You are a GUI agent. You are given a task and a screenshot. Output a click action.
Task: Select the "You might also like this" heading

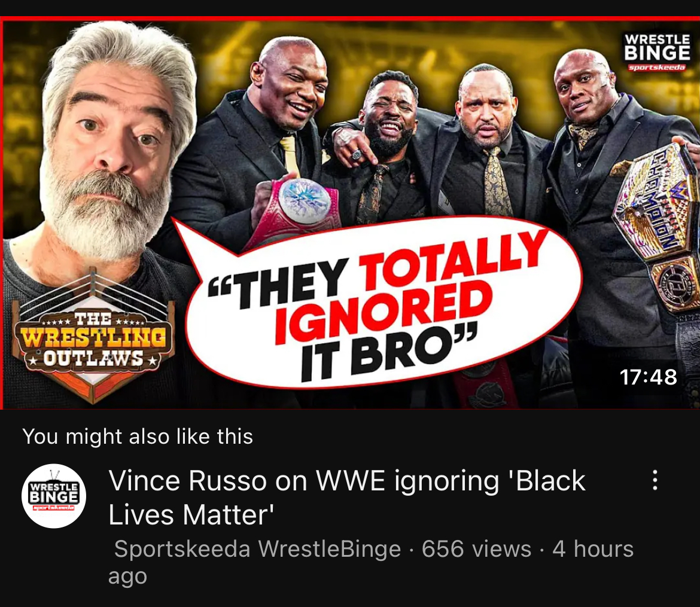[x=138, y=436]
